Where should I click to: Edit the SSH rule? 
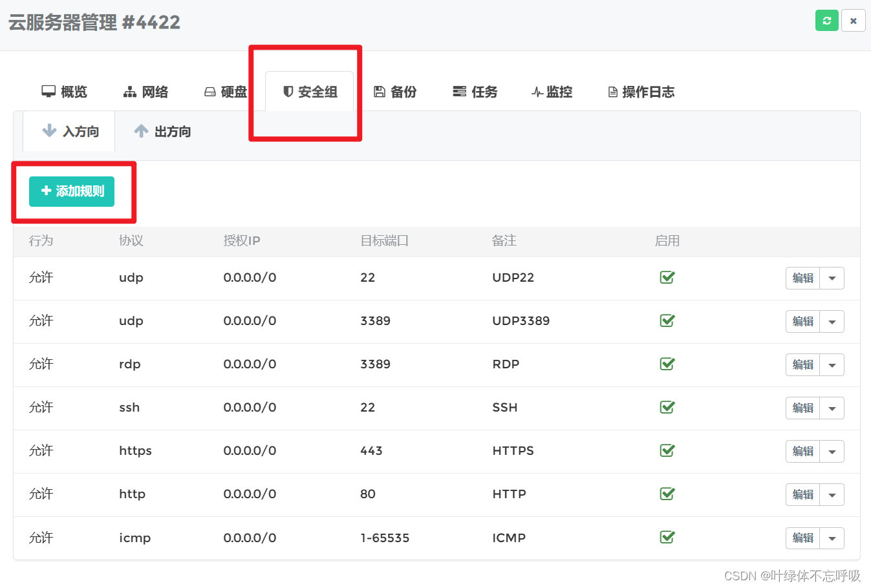(803, 408)
